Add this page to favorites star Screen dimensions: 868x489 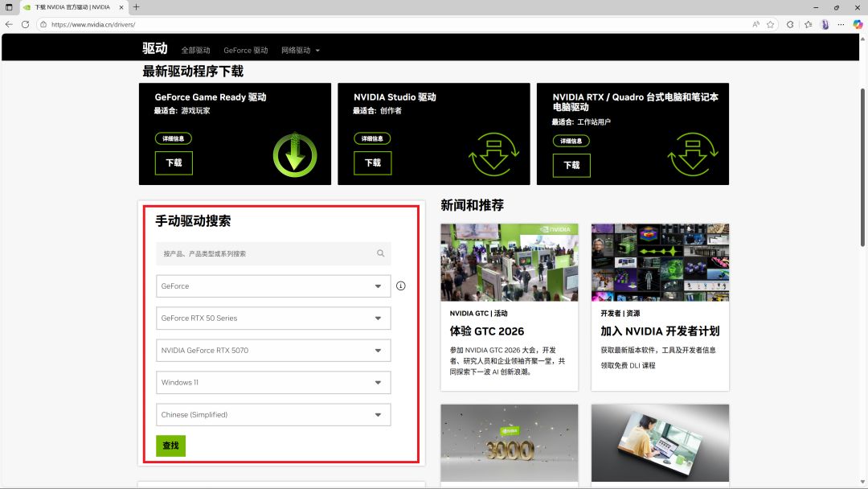click(x=770, y=24)
